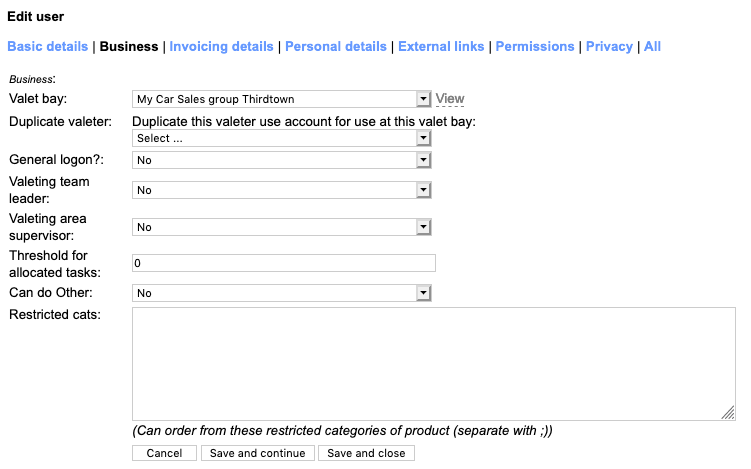Click Save and close button
751x469 pixels.
(x=366, y=453)
